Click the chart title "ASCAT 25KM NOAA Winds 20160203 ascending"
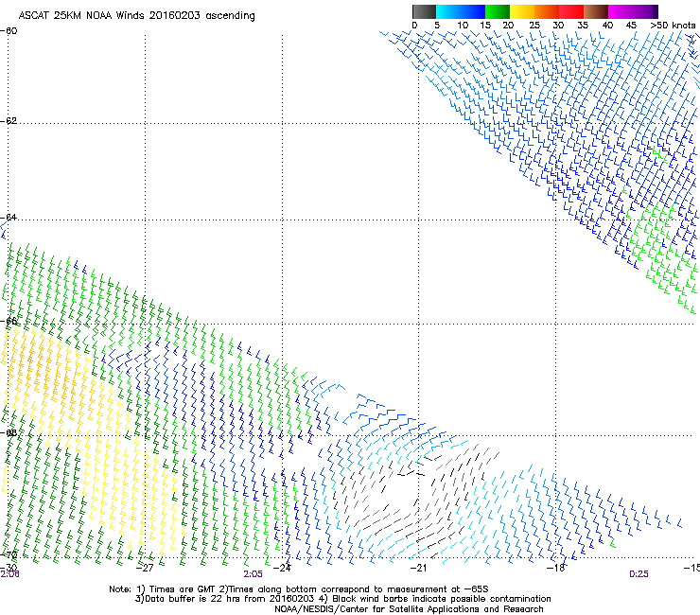The image size is (700, 615). [136, 16]
